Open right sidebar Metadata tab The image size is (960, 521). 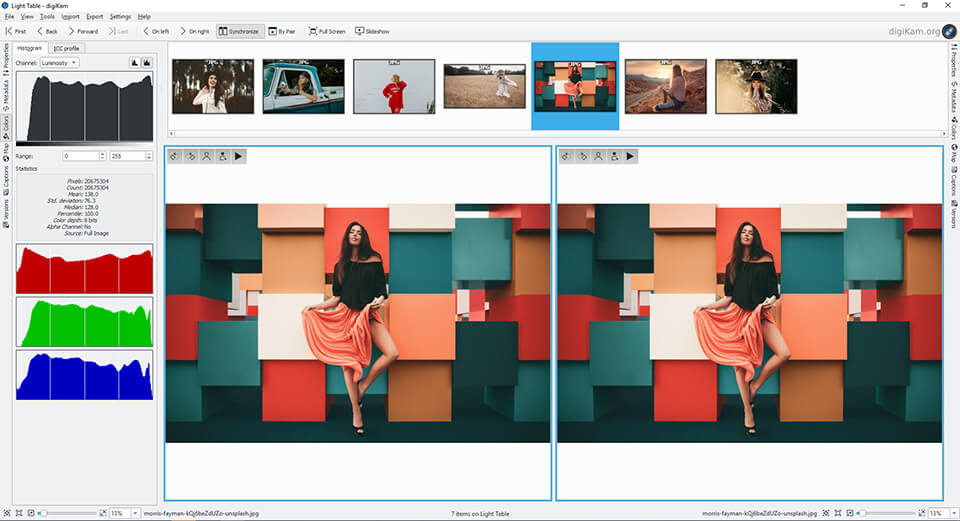coord(954,96)
